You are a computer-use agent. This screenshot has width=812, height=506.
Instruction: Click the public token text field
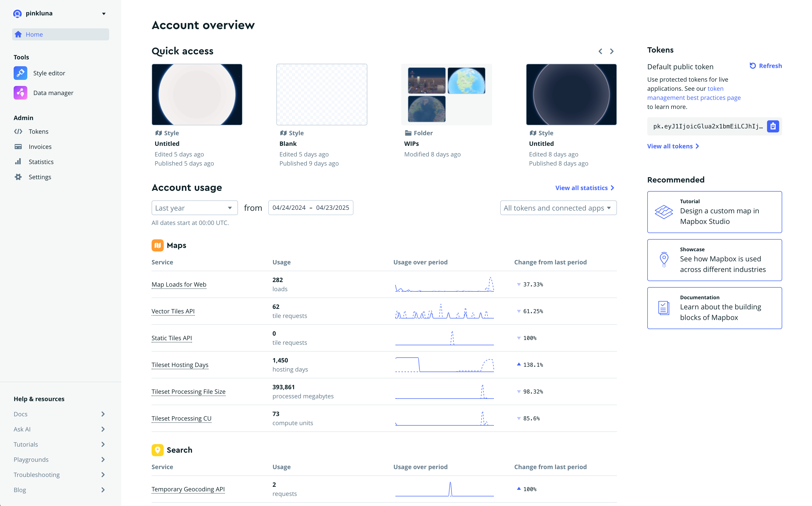[708, 126]
